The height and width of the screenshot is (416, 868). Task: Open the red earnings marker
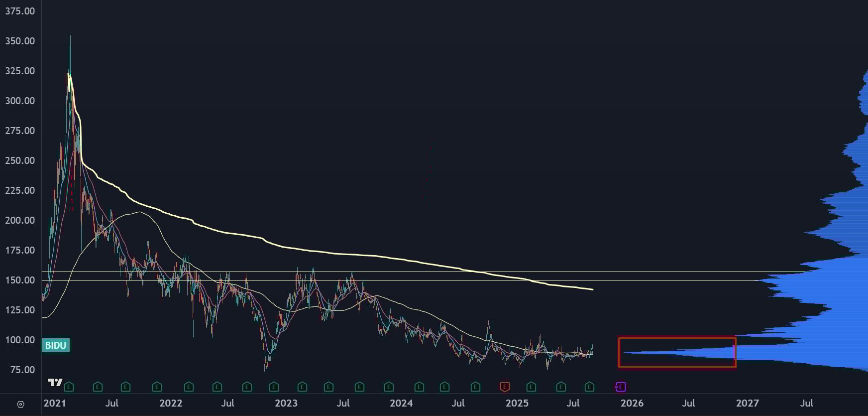pyautogui.click(x=505, y=387)
